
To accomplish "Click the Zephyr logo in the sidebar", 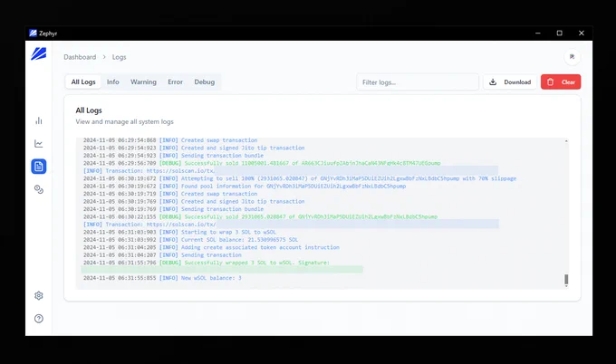I will [38, 53].
